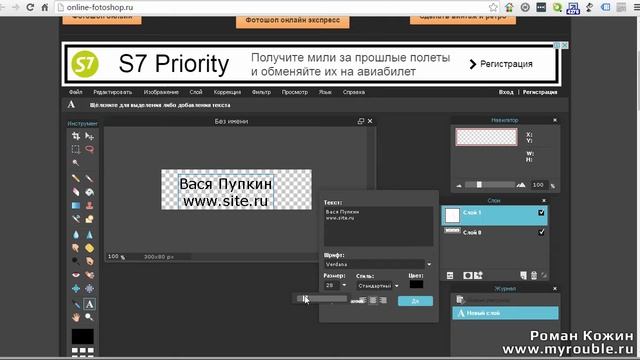Image resolution: width=640 pixels, height=360 pixels.
Task: Toggle visibility of Слой 1
Action: tap(541, 213)
